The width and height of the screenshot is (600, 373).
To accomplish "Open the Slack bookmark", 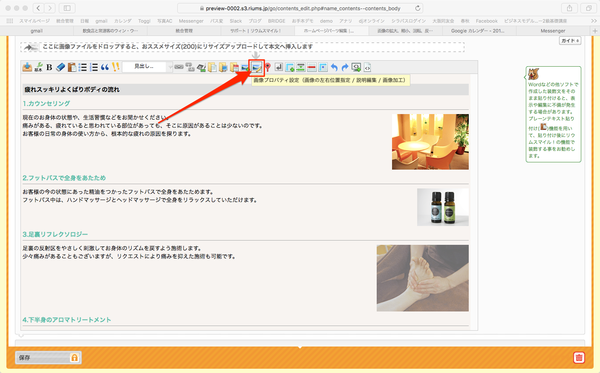I will (236, 21).
